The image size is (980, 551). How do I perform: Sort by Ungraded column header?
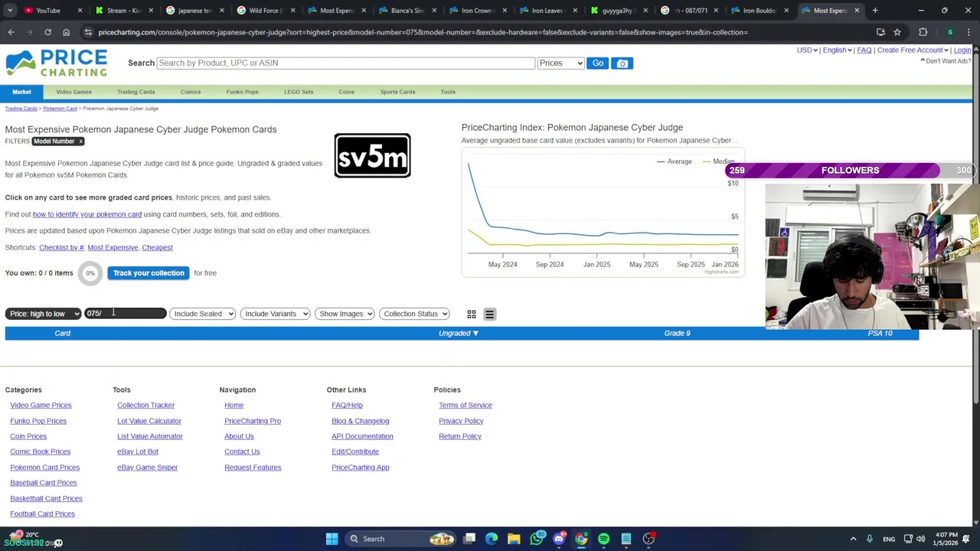pos(458,334)
